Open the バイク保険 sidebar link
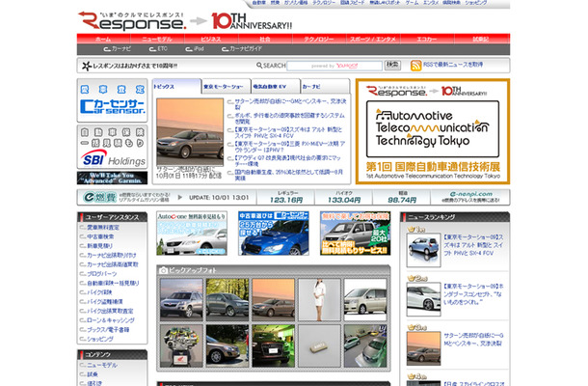This screenshot has height=386, width=588. pos(99,292)
